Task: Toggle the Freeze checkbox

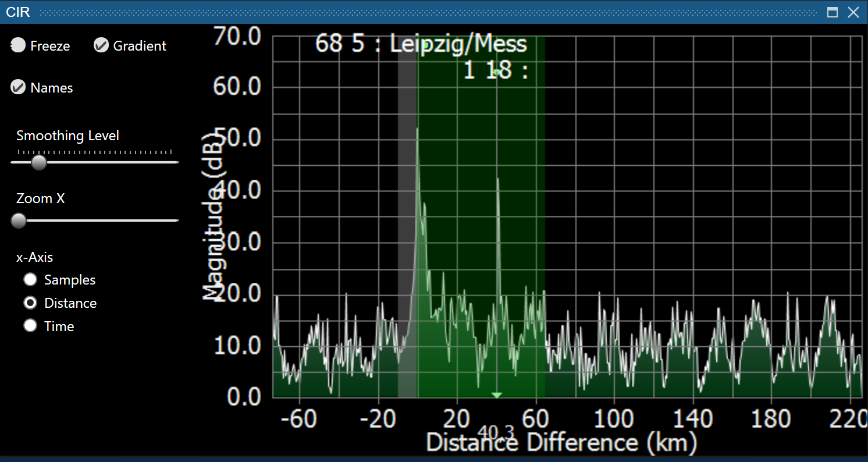Action: pos(19,45)
